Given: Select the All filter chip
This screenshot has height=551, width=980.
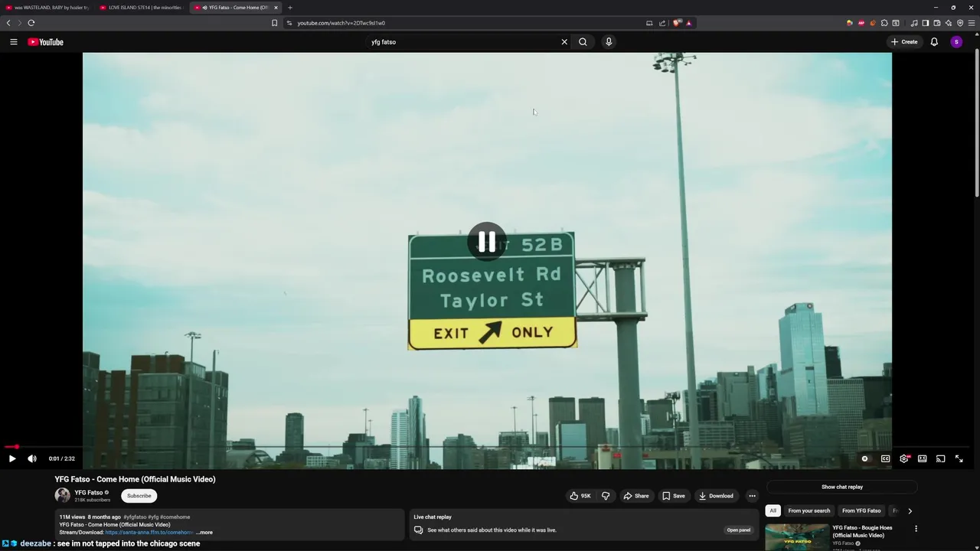Looking at the screenshot, I should click(x=773, y=510).
